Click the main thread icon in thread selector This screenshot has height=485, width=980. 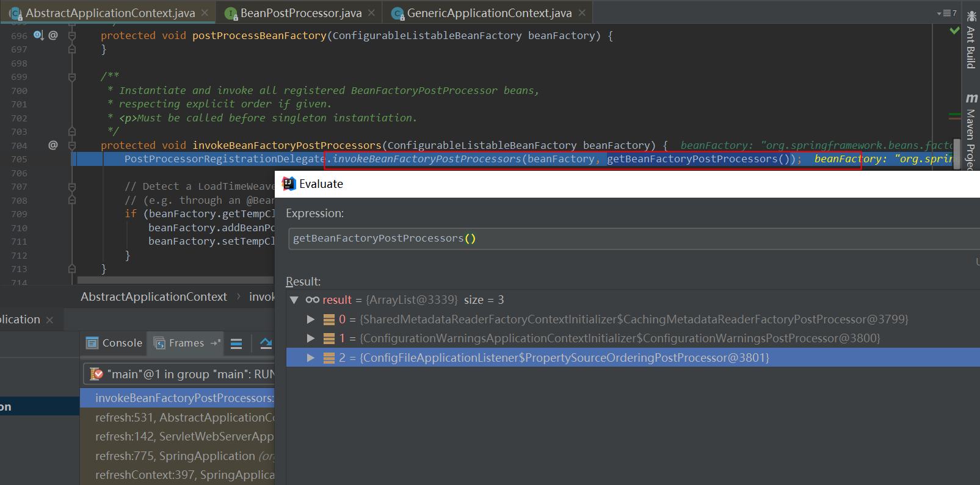click(x=96, y=374)
